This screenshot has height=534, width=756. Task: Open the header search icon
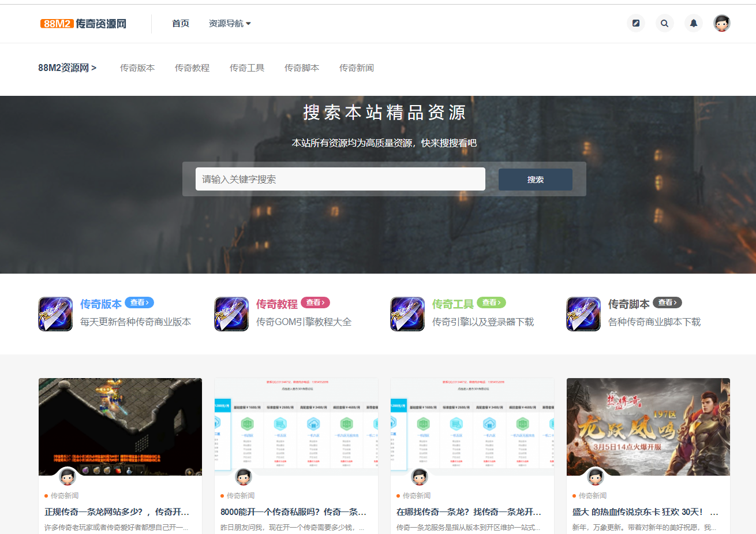665,23
